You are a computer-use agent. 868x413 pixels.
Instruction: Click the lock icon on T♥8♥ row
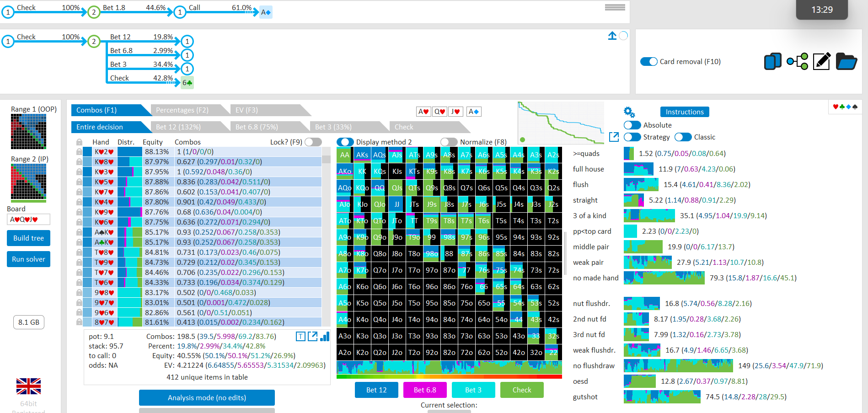[79, 252]
